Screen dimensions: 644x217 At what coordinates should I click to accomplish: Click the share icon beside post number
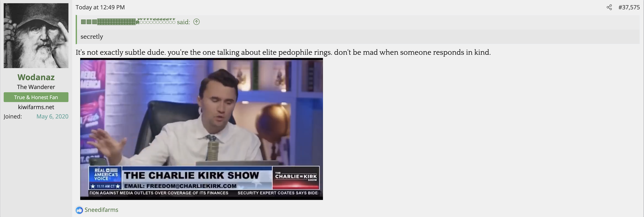(x=609, y=7)
